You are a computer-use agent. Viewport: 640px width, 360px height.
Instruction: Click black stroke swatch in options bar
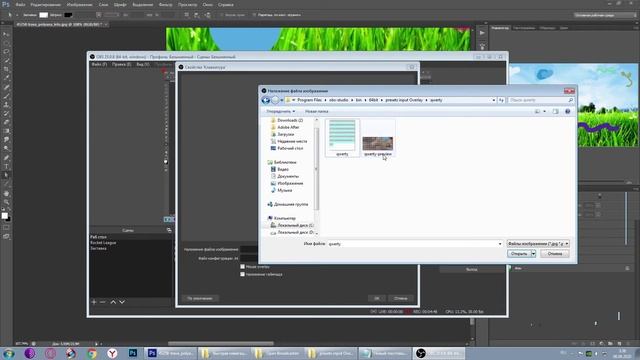(68, 15)
